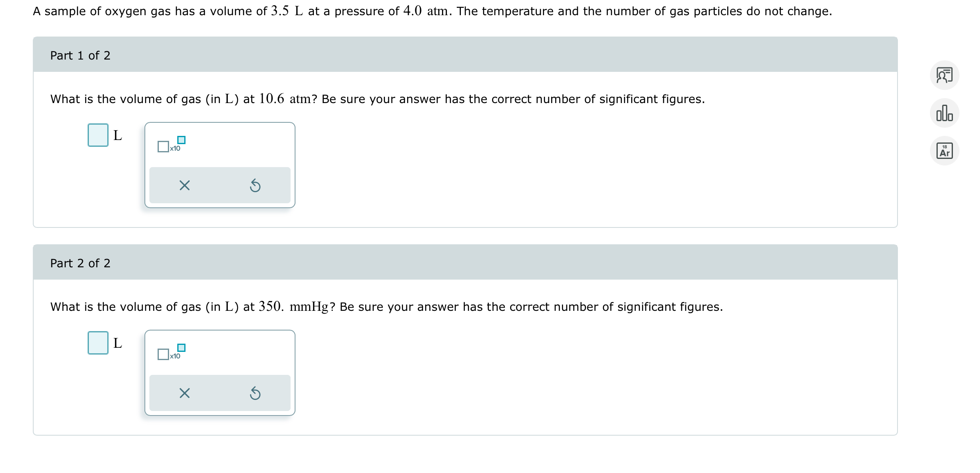The height and width of the screenshot is (473, 980).
Task: Click the undo arrow icon in Part 1
Action: coord(256,186)
